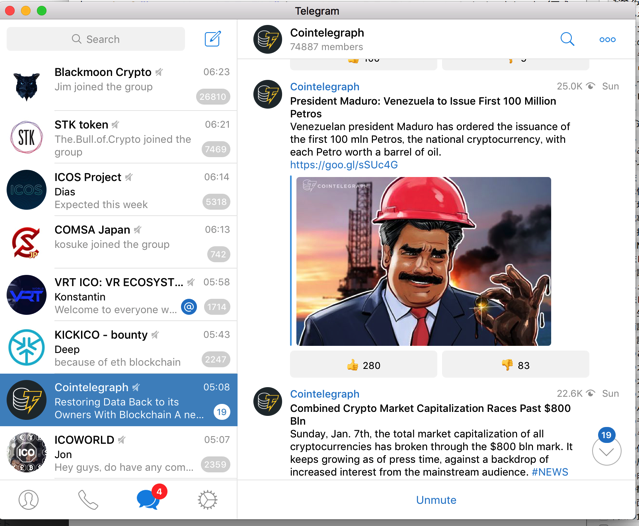Focus the Search input field
This screenshot has height=526, width=639.
(96, 39)
